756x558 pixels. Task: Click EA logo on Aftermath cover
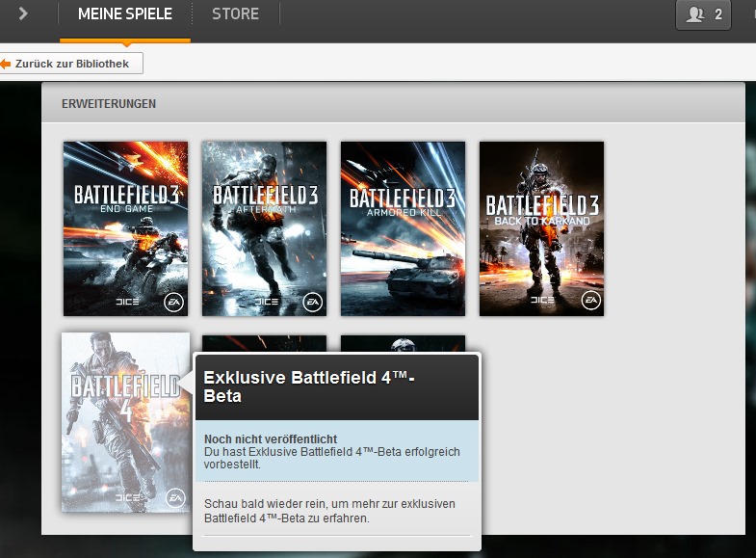coord(313,302)
